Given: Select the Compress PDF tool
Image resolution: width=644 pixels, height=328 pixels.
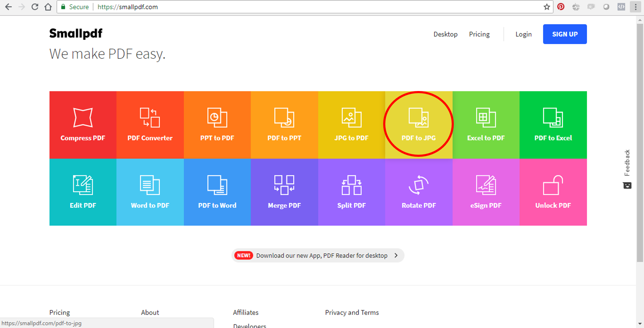Looking at the screenshot, I should click(83, 125).
